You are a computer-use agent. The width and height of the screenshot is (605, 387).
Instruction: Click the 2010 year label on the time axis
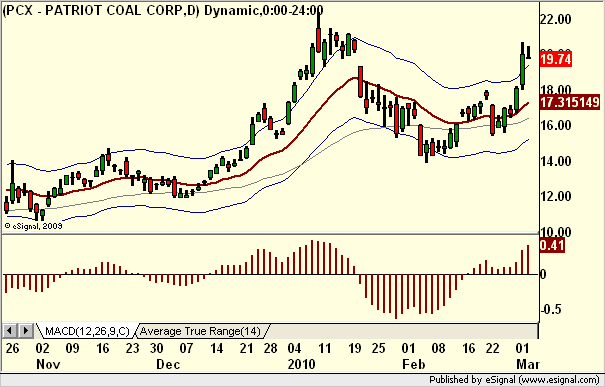[x=301, y=364]
